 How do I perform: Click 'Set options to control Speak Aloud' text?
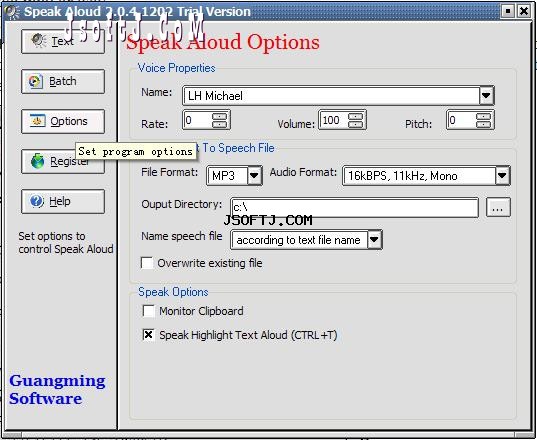(66, 242)
